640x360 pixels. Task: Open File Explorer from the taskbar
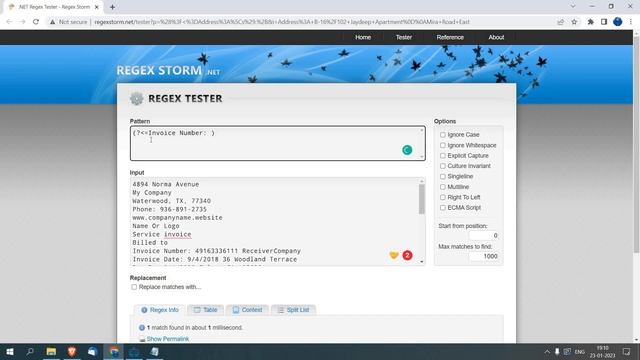click(51, 351)
